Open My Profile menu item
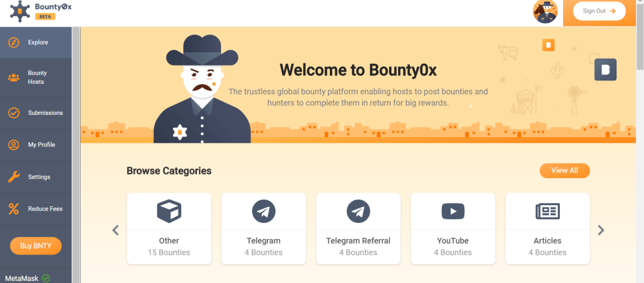 (x=36, y=144)
